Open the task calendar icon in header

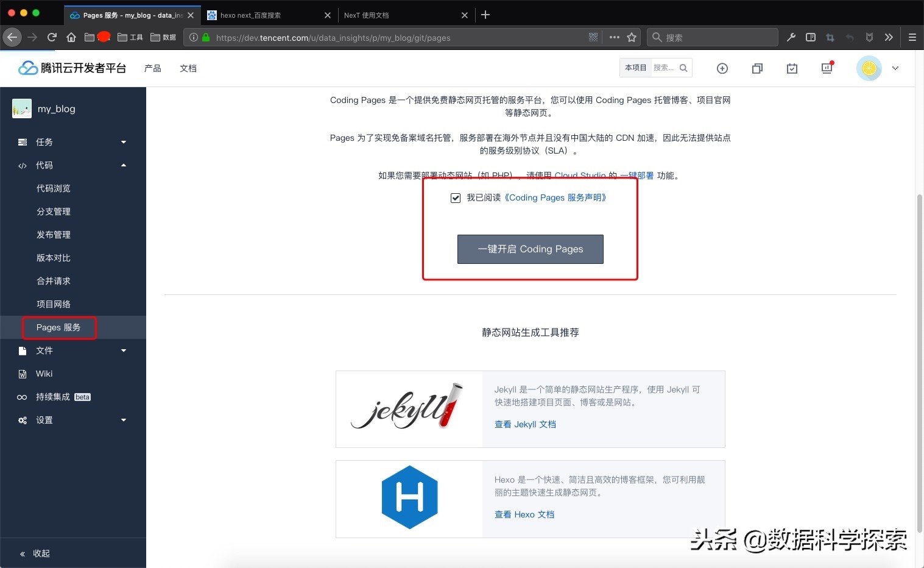792,68
